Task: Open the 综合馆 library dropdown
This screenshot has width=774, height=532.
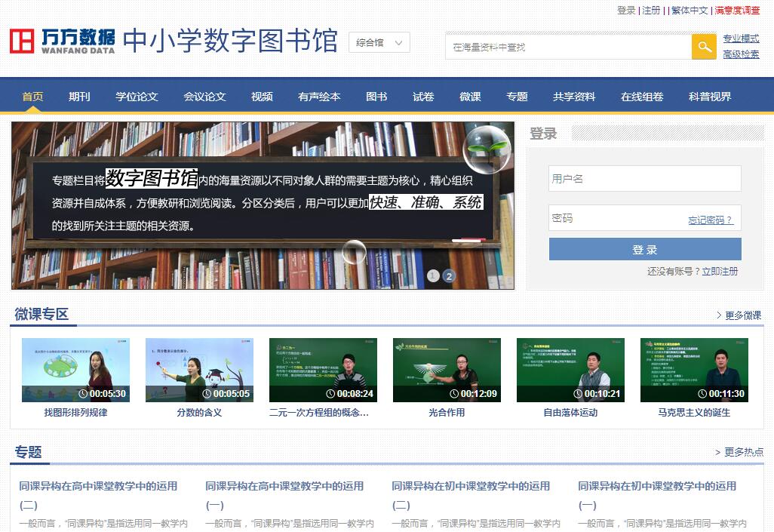Action: click(379, 43)
